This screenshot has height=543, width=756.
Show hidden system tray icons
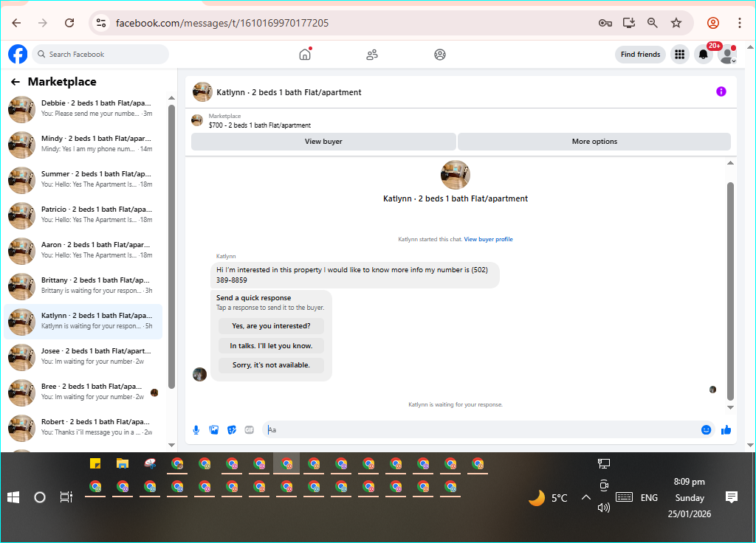585,497
